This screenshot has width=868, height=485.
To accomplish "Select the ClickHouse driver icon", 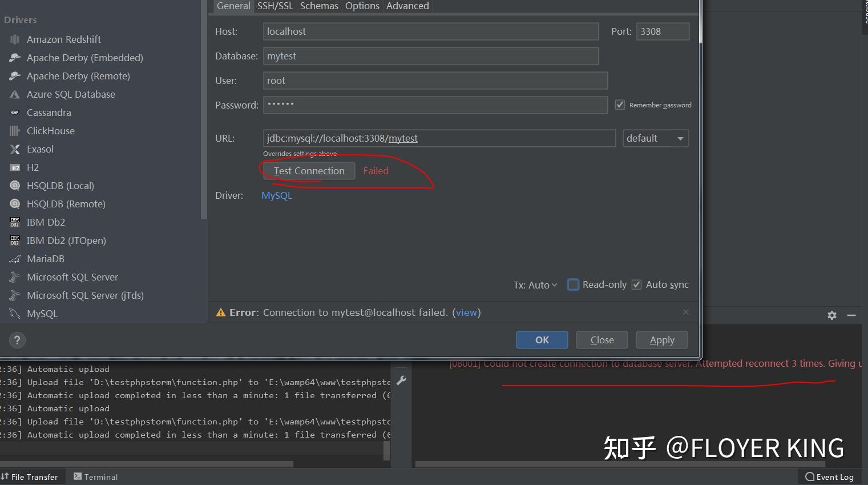I will tap(15, 131).
